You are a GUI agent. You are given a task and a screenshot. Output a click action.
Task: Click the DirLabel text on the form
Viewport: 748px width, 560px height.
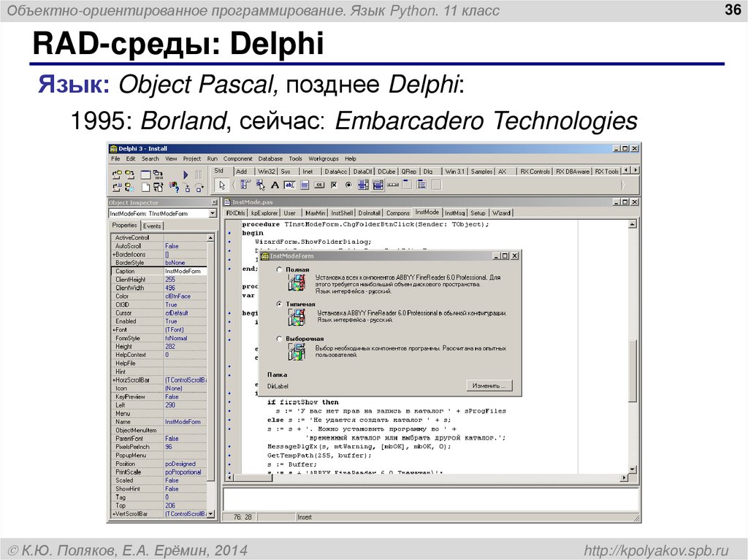(x=278, y=386)
